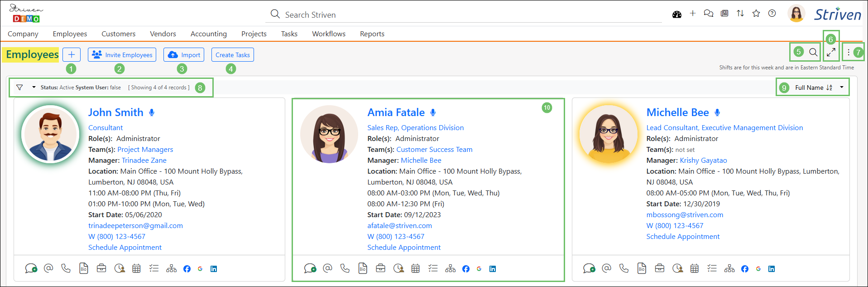Click the @ email icon on Amia Fatale's card
Image resolution: width=868 pixels, height=287 pixels.
327,268
